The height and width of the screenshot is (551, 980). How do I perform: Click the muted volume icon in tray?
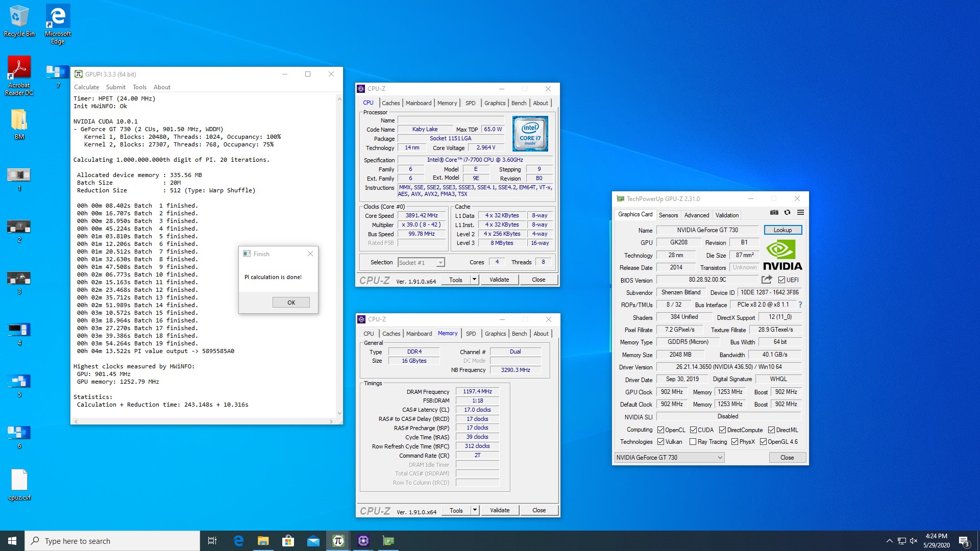coord(914,541)
